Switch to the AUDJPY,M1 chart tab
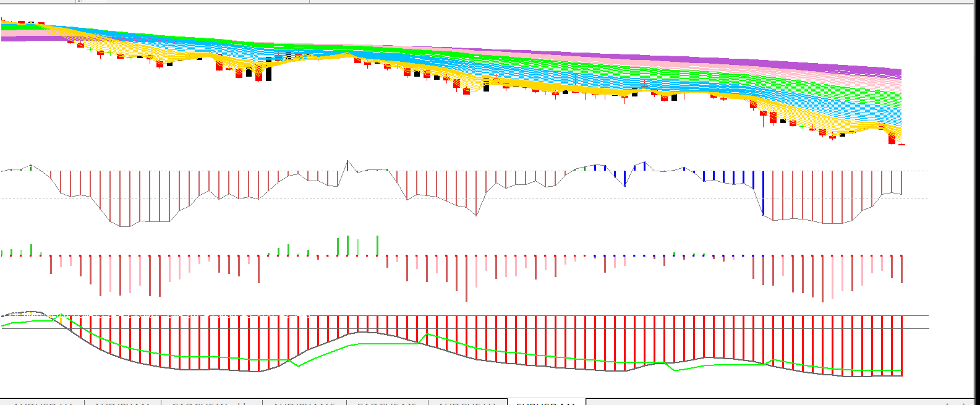The height and width of the screenshot is (405, 980). tap(122, 402)
